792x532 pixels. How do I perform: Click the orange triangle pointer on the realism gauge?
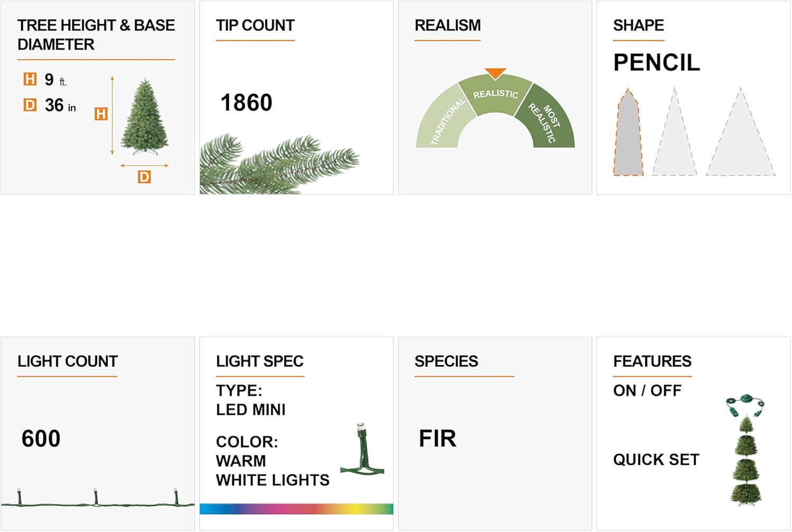(x=495, y=73)
